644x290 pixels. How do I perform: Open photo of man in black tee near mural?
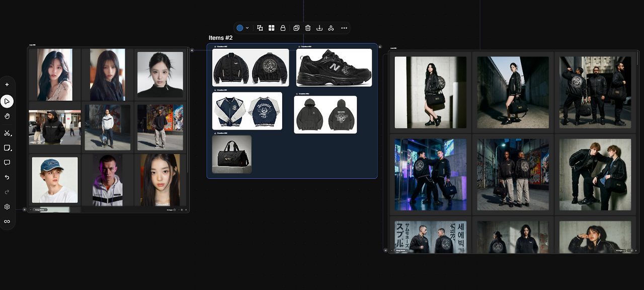tap(160, 127)
